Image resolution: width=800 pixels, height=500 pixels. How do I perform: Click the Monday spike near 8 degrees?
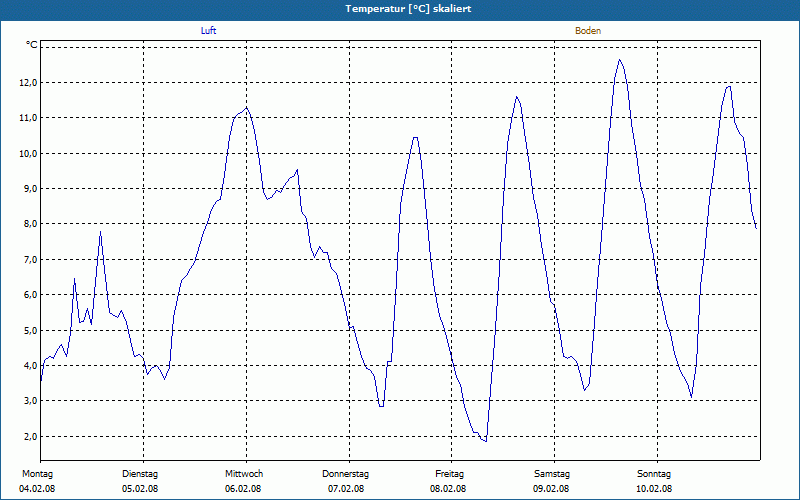pyautogui.click(x=101, y=232)
